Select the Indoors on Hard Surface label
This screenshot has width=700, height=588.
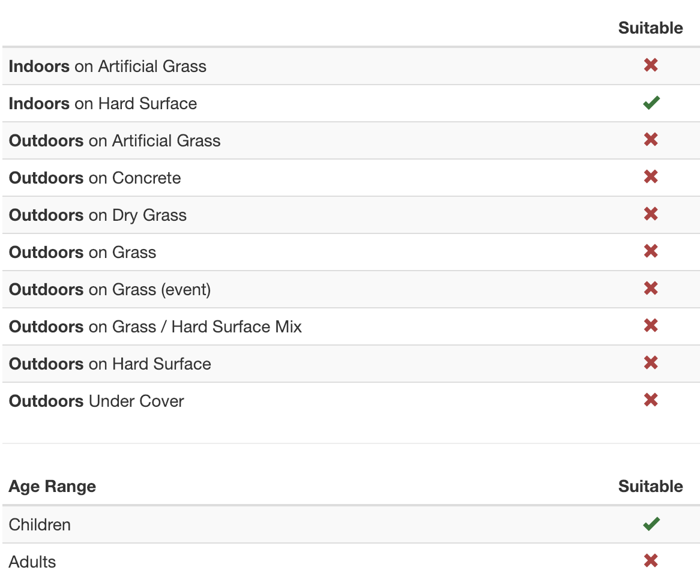(x=103, y=104)
